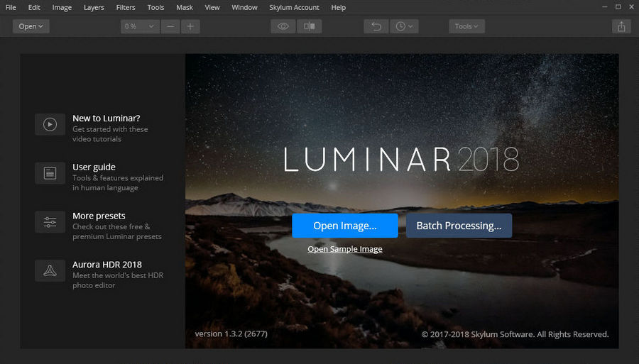Open the View menu

pos(212,7)
